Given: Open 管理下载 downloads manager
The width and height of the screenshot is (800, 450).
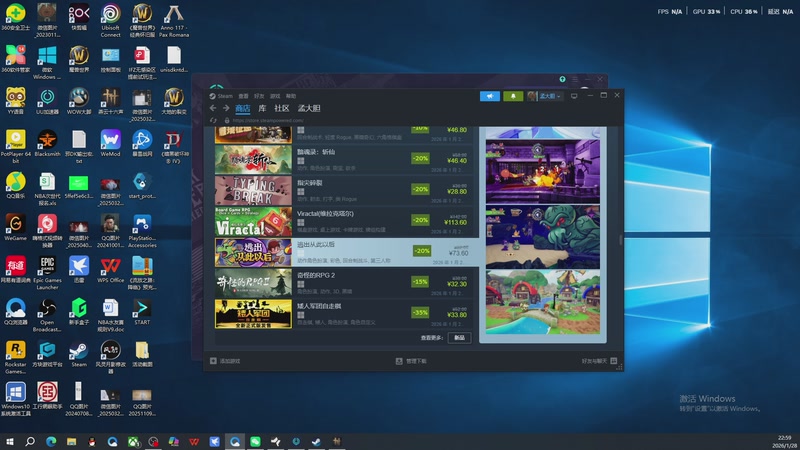Looking at the screenshot, I should point(411,361).
